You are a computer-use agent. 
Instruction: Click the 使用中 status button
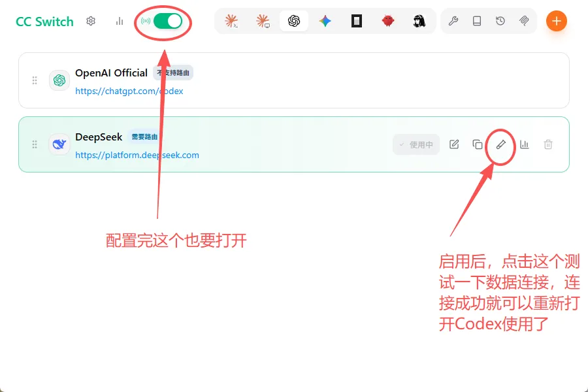coord(416,144)
